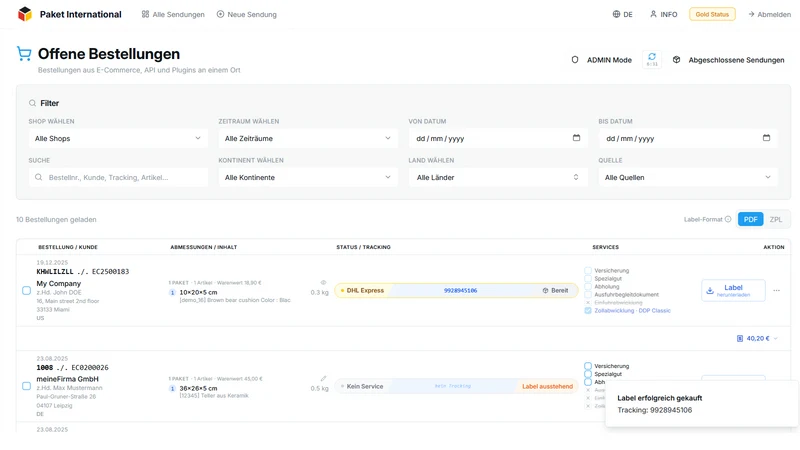The height and width of the screenshot is (450, 800).
Task: Click the Gold Status badge
Action: pyautogui.click(x=712, y=14)
